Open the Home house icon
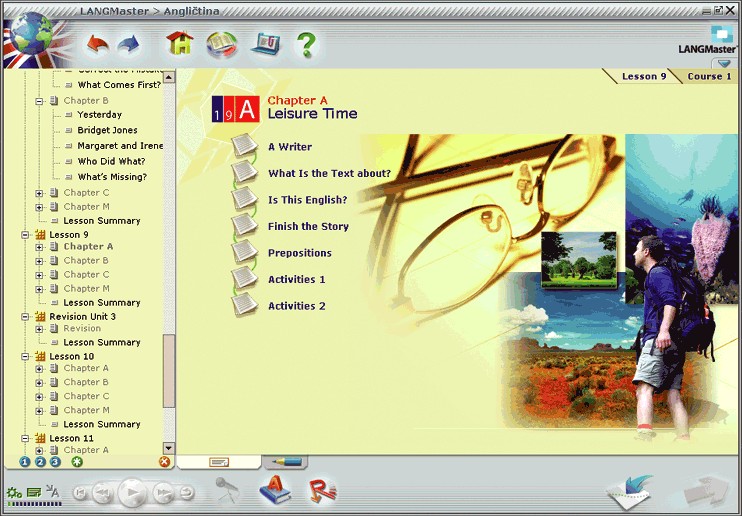The image size is (742, 516). 180,43
